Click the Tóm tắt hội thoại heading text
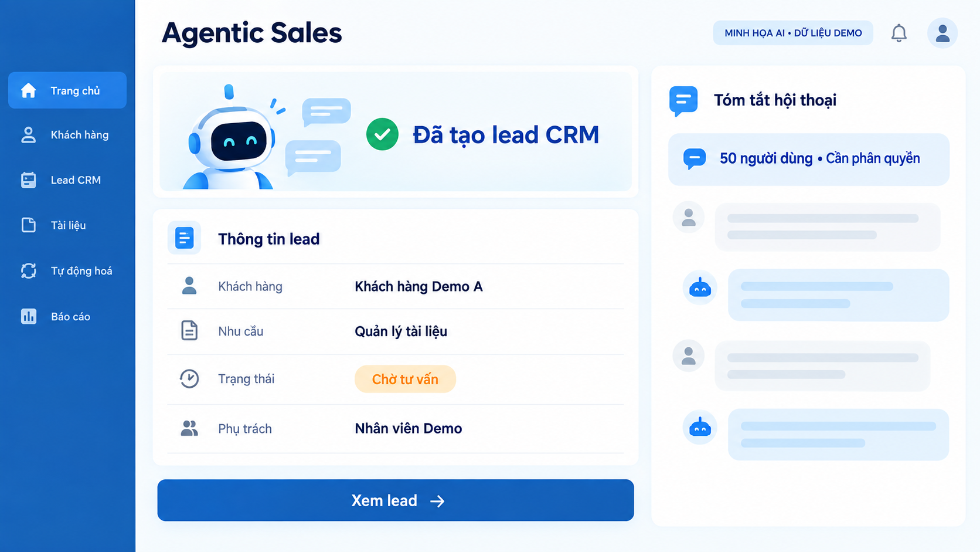The width and height of the screenshot is (980, 552). (x=775, y=100)
